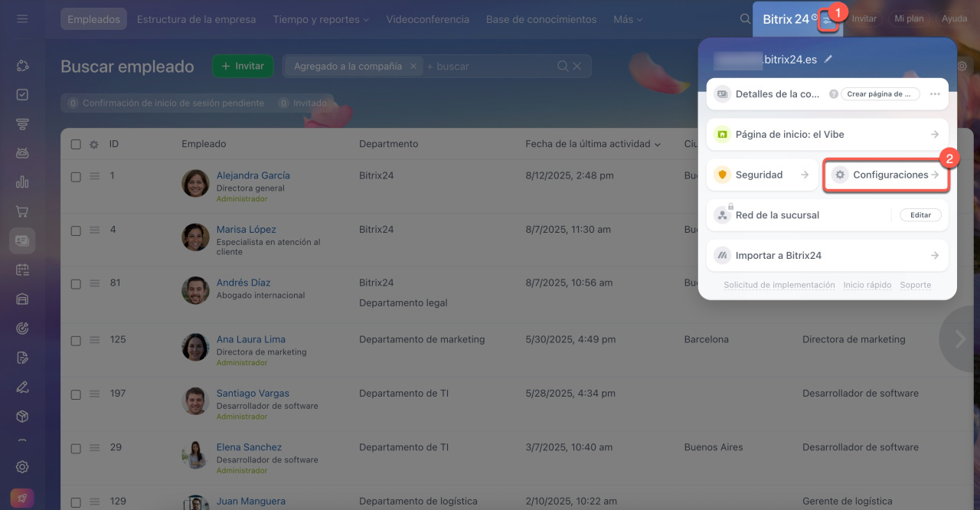Click the row menu icon for ID 1
Screen dimensions: 980x510
95,176
